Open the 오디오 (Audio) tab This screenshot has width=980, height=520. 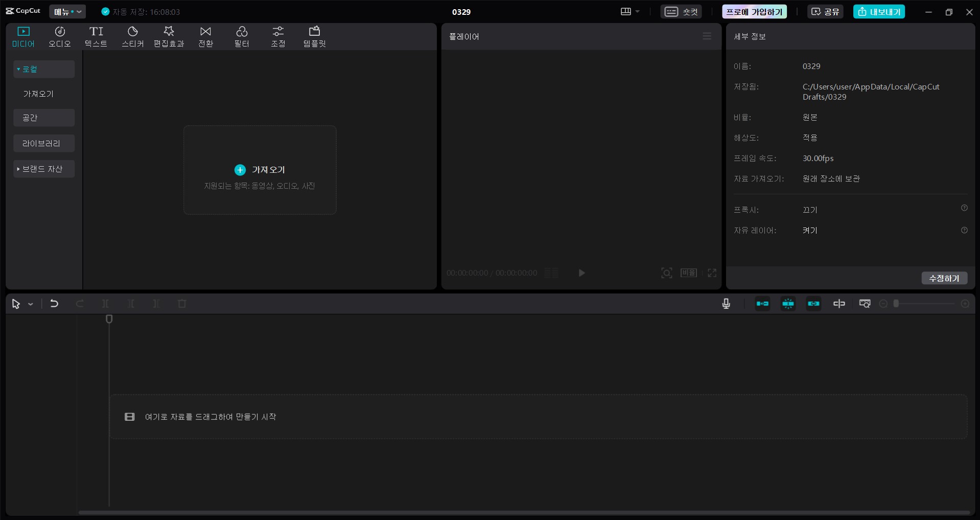click(60, 37)
